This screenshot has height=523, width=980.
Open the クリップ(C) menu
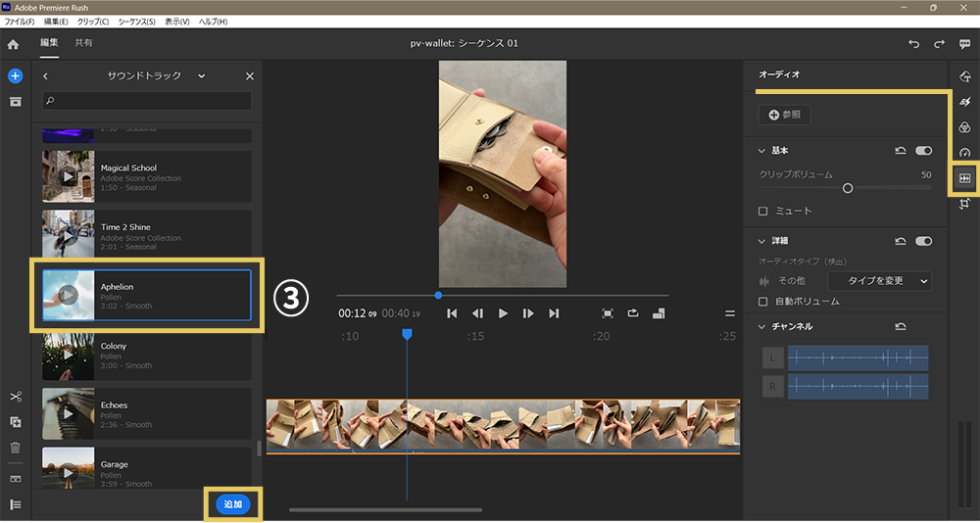pyautogui.click(x=93, y=22)
